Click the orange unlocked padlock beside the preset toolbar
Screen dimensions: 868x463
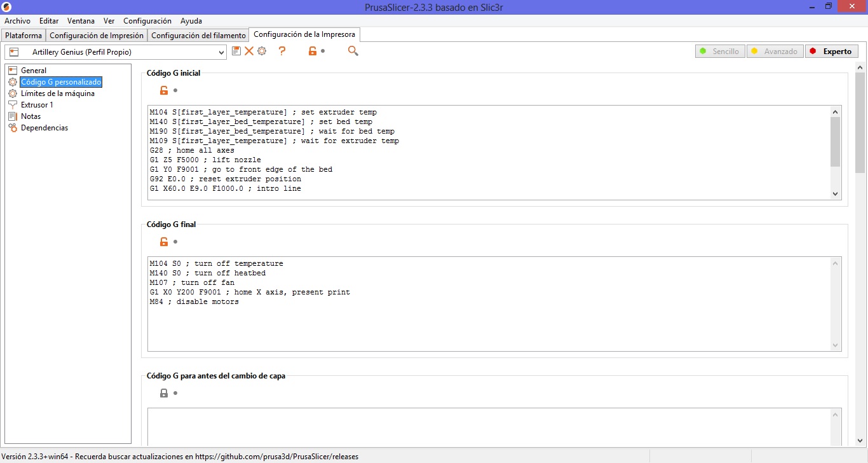(312, 51)
